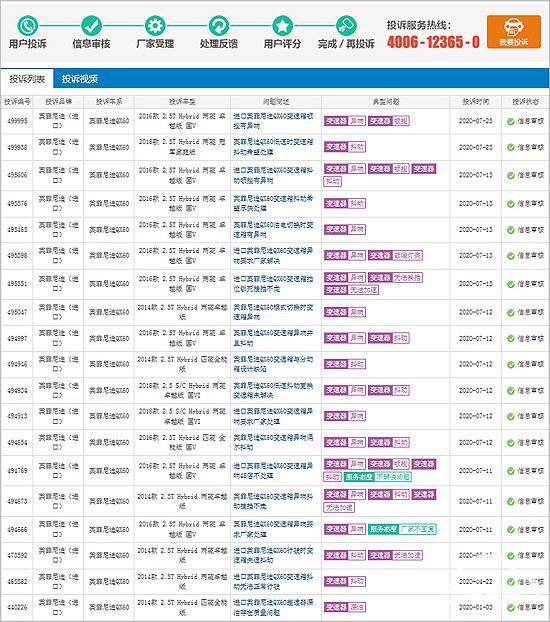The image size is (550, 622).
Task: Click the 投诉时间 column header
Action: (475, 102)
